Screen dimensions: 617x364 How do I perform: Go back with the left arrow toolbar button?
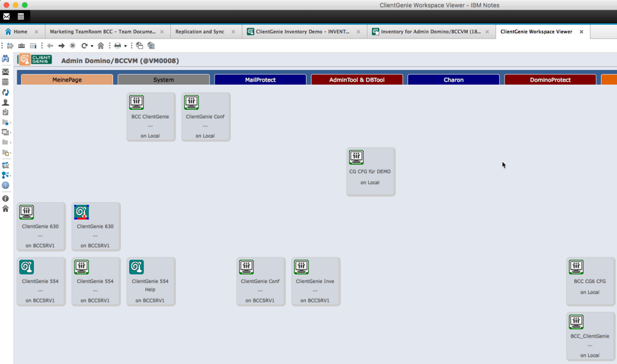(x=50, y=46)
